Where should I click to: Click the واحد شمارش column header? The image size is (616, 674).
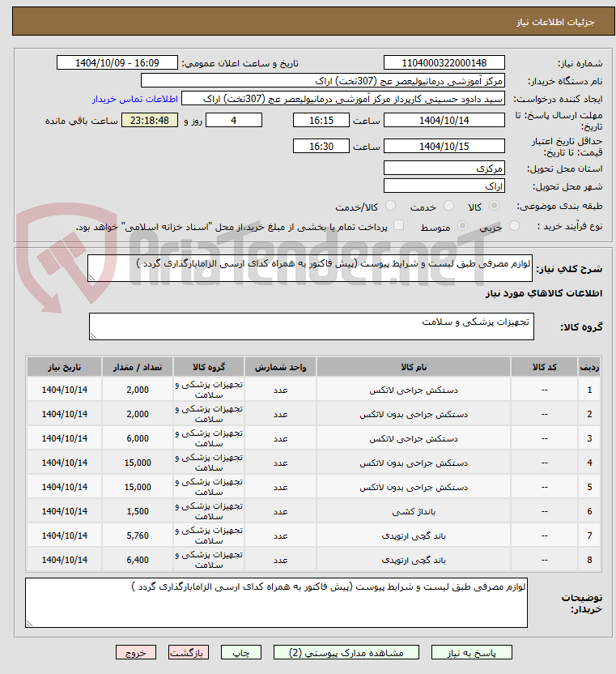coord(281,367)
